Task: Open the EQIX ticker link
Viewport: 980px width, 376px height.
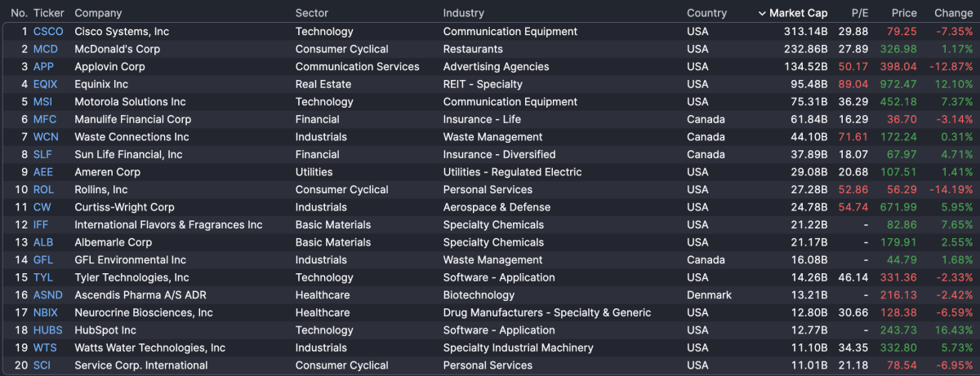Action: pos(46,84)
